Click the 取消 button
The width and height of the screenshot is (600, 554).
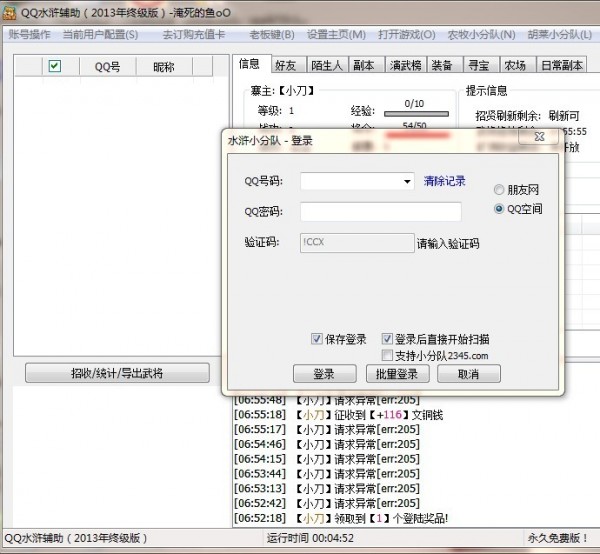(x=469, y=373)
